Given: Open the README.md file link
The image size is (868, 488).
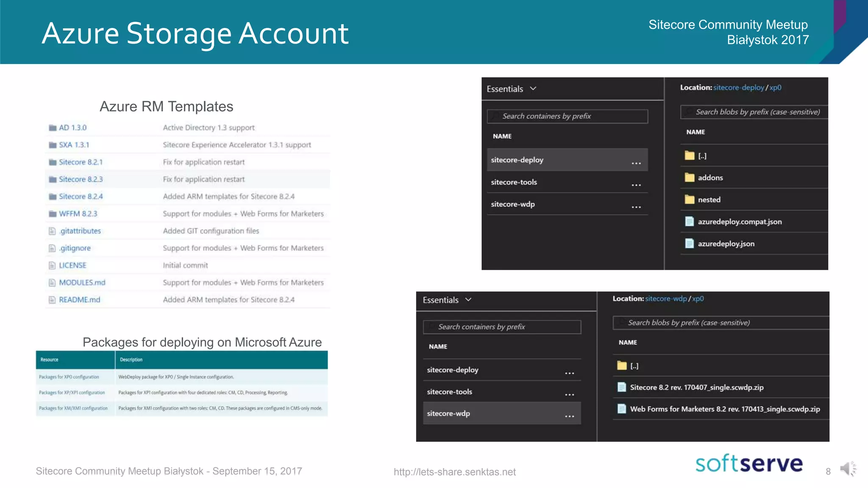Looking at the screenshot, I should (80, 300).
